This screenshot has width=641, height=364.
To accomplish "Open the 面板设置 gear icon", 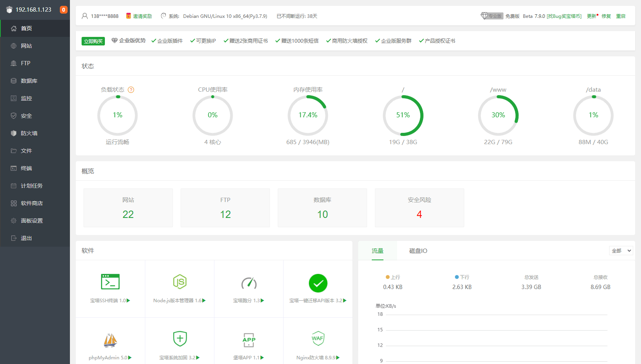I will point(14,221).
